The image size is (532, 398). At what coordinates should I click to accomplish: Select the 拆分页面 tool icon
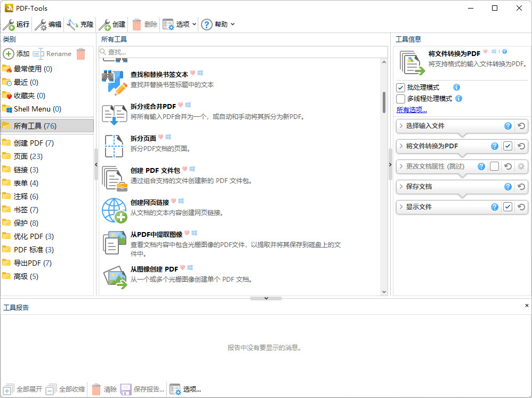pyautogui.click(x=114, y=146)
